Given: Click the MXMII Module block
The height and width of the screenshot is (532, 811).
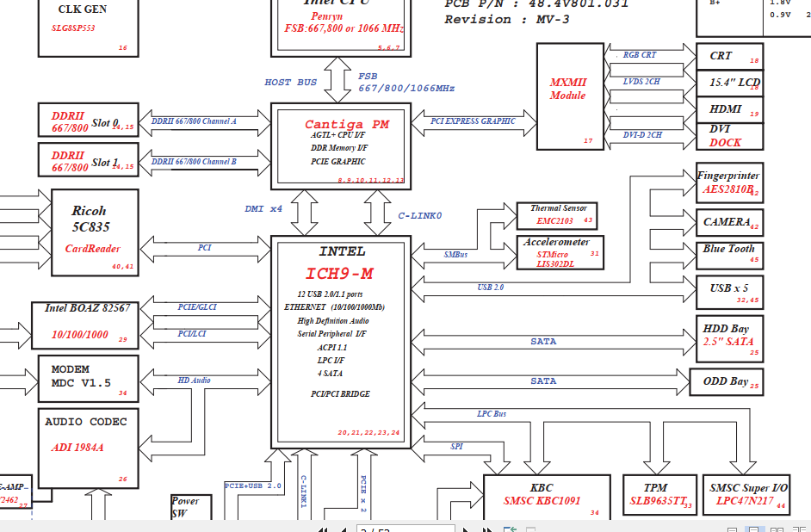Looking at the screenshot, I should pos(568,99).
